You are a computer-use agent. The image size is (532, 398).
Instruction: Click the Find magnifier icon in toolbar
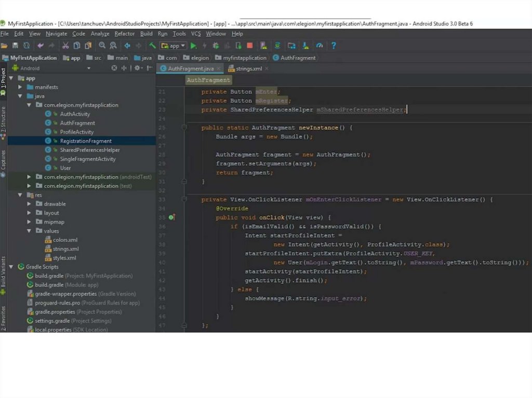102,46
